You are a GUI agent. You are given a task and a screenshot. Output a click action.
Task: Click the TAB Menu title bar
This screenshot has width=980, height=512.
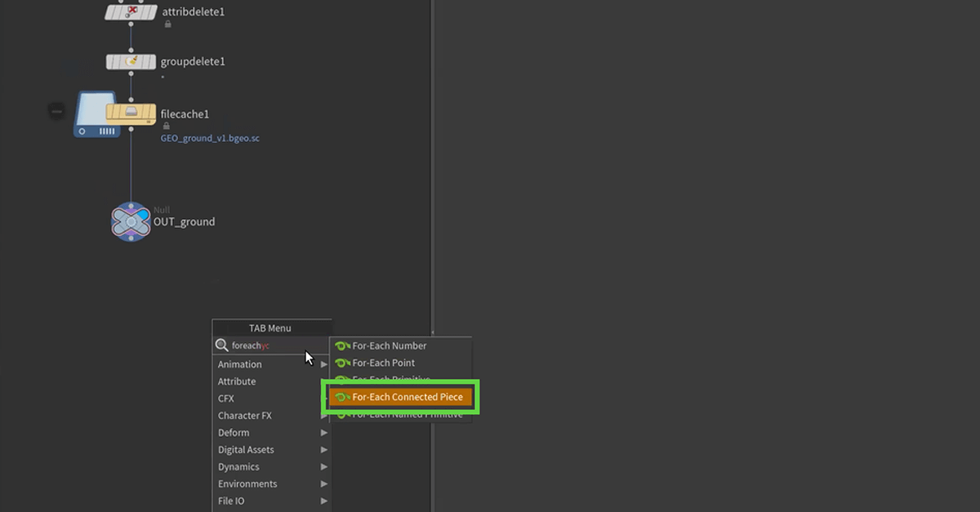(x=270, y=328)
